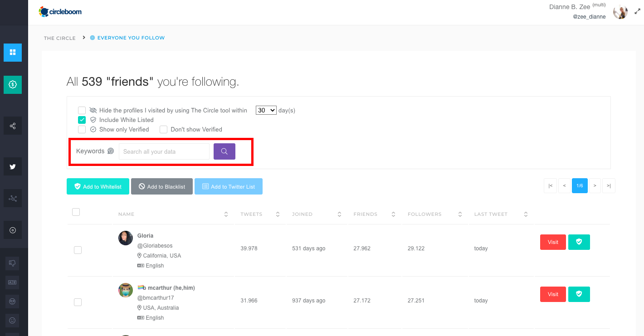This screenshot has height=336, width=644.
Task: Open the dollar badge pricing icon
Action: 13,85
